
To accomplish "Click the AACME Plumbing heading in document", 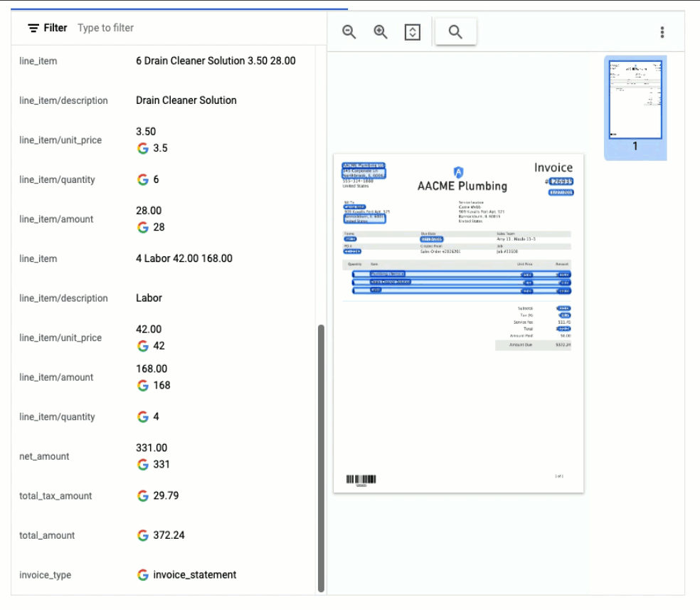I will [x=462, y=186].
